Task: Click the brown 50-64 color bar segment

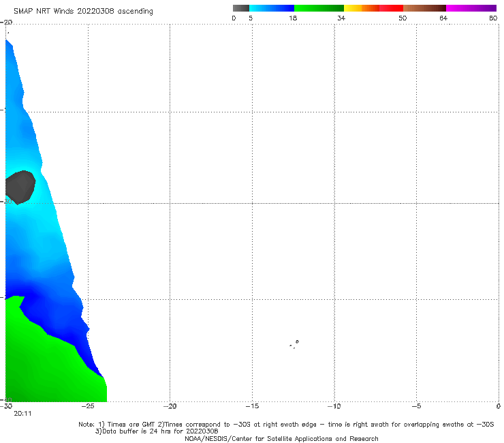Action: [x=424, y=8]
